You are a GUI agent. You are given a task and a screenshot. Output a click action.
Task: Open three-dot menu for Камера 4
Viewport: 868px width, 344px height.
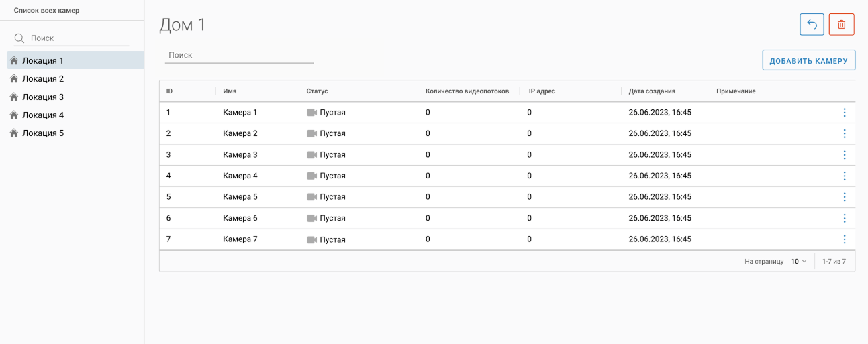tap(844, 176)
